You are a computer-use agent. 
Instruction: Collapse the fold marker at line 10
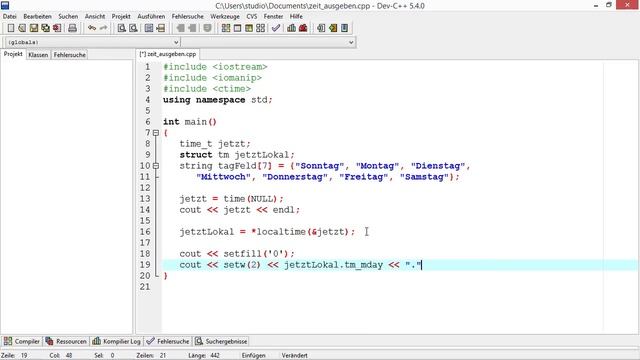coord(156,166)
